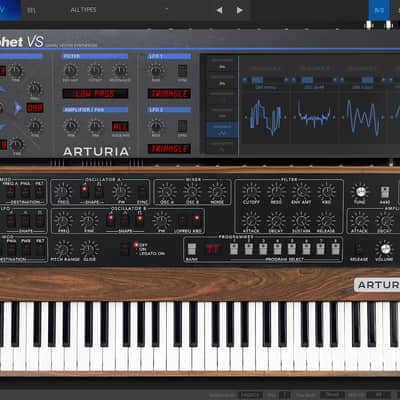Click the Oscillator A PW knob

[121, 191]
